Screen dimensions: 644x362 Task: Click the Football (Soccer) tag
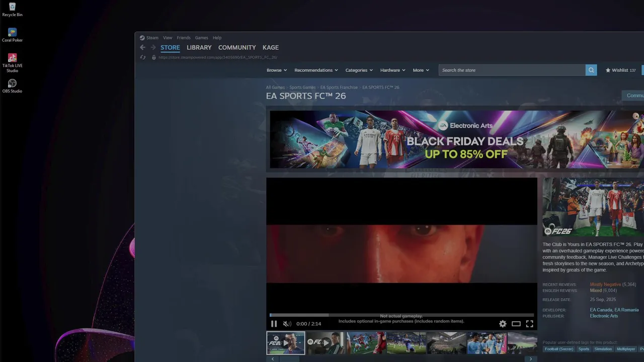coord(558,349)
